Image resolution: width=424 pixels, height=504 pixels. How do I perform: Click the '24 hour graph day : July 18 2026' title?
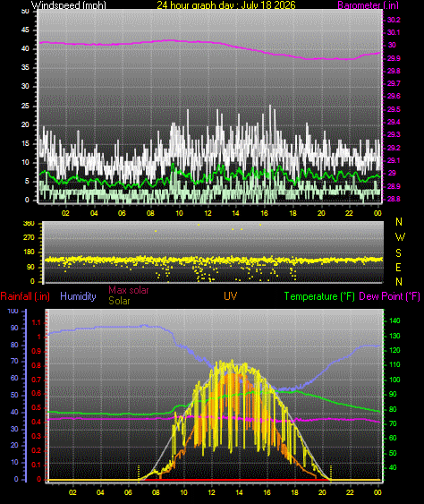pos(226,5)
